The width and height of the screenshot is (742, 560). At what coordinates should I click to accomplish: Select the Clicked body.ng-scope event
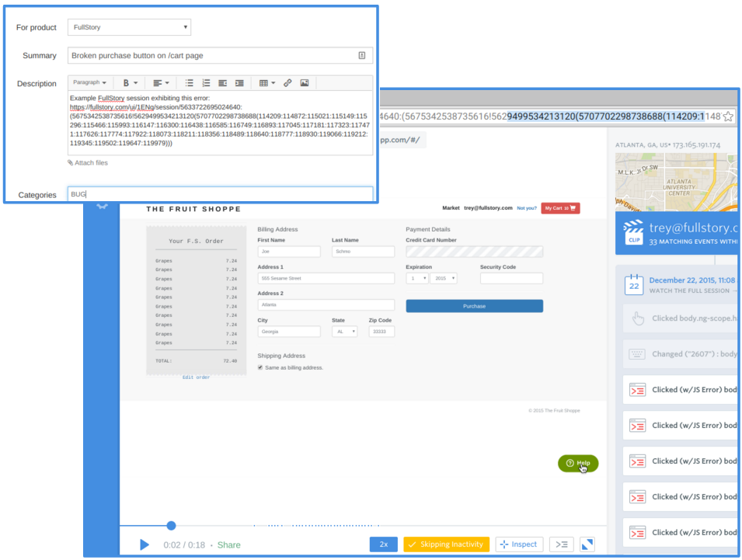click(680, 318)
